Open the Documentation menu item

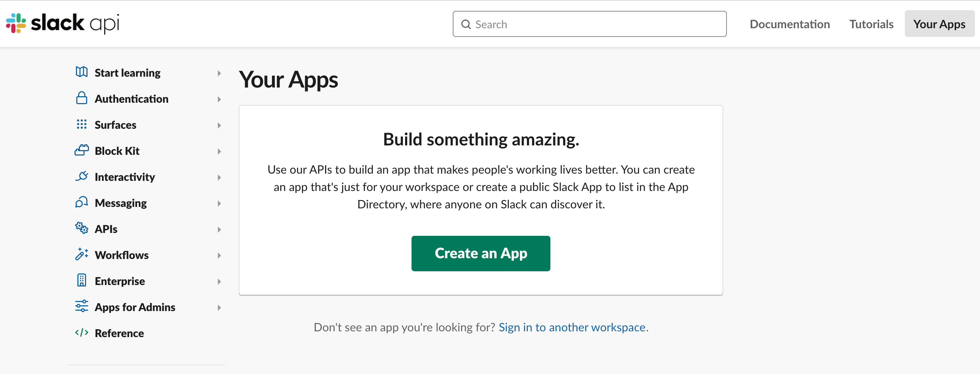[789, 24]
